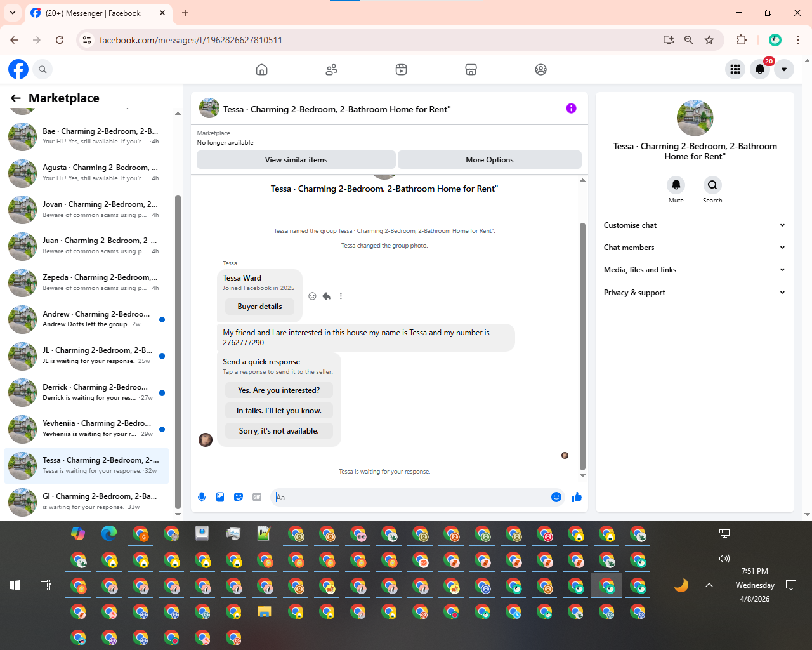
Task: Reply to message using arrow icon
Action: click(x=326, y=296)
